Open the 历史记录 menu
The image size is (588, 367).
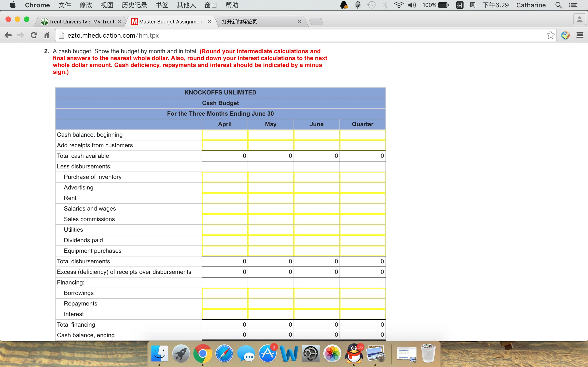(134, 5)
